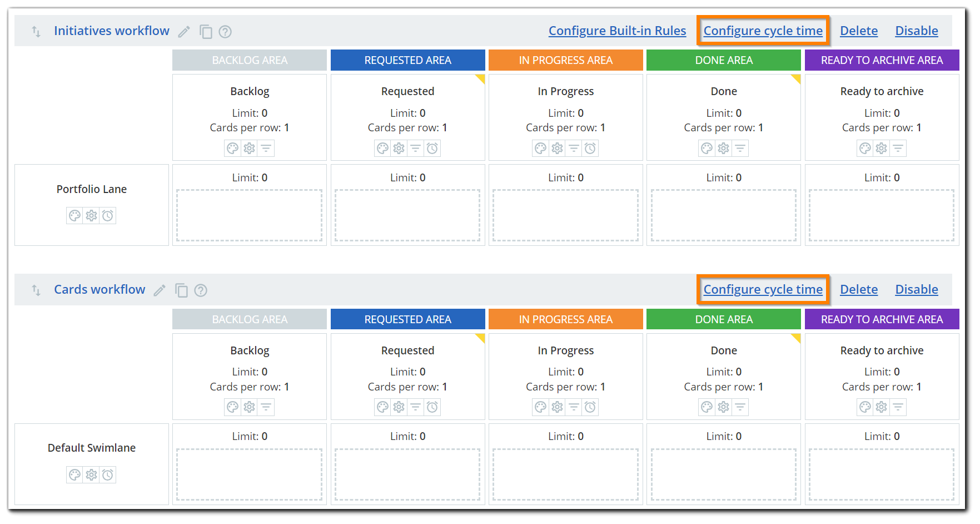This screenshot has height=524, width=980.
Task: Open Configure Built-in Rules link
Action: [x=617, y=31]
